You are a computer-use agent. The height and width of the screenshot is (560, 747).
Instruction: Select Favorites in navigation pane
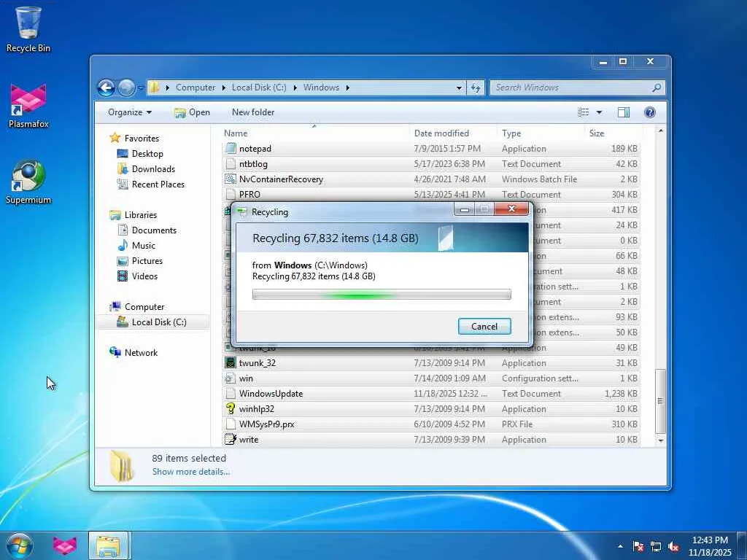tap(142, 139)
